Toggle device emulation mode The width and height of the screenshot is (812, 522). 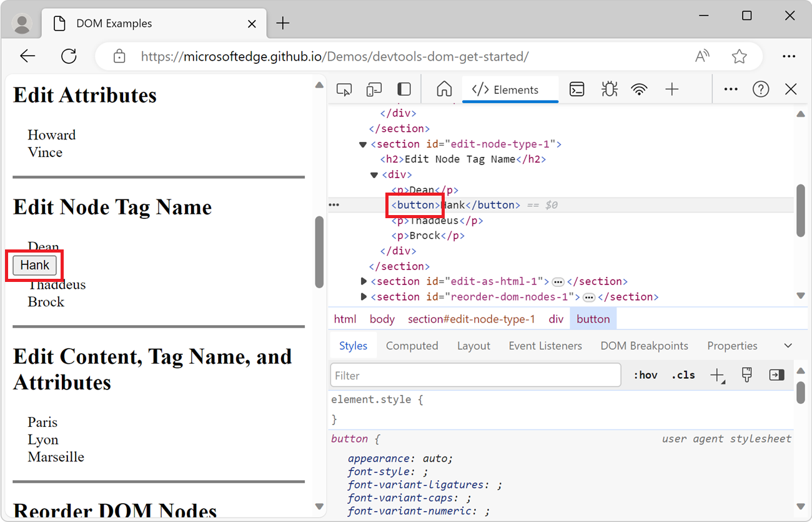374,89
